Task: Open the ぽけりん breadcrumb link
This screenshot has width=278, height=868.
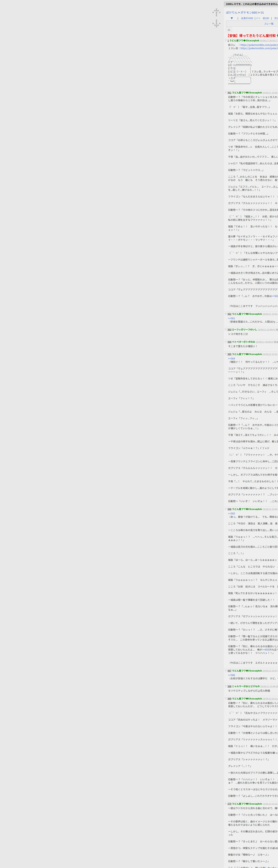Action: coord(232,12)
